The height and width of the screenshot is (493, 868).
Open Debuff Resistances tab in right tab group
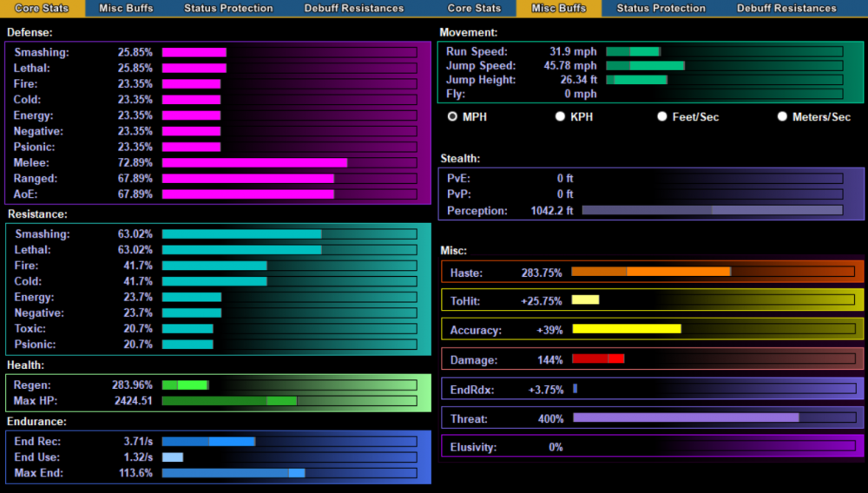(x=786, y=8)
